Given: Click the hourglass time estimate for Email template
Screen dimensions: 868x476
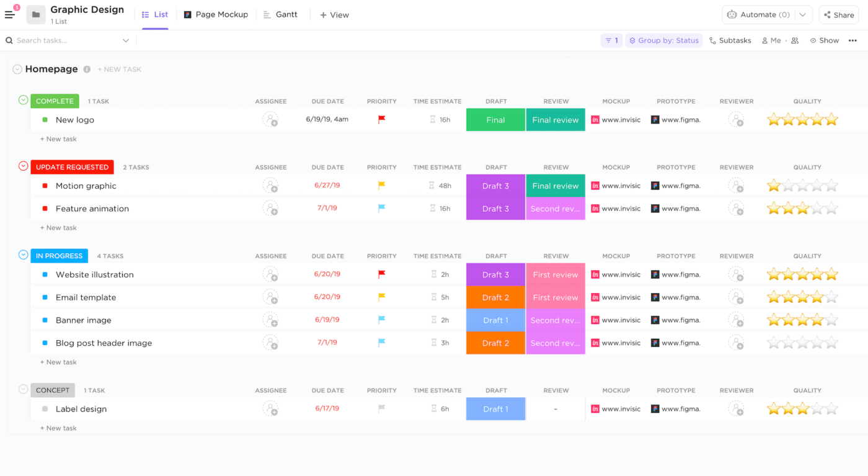Looking at the screenshot, I should tap(433, 297).
